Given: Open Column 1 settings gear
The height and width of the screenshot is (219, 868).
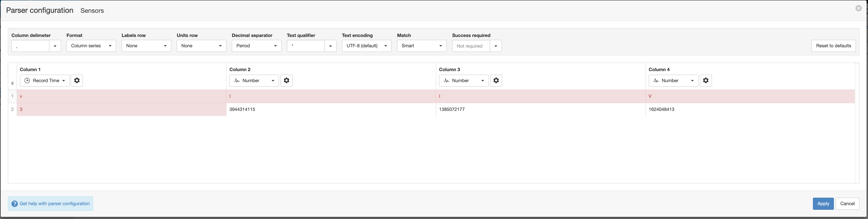Looking at the screenshot, I should coord(77,81).
